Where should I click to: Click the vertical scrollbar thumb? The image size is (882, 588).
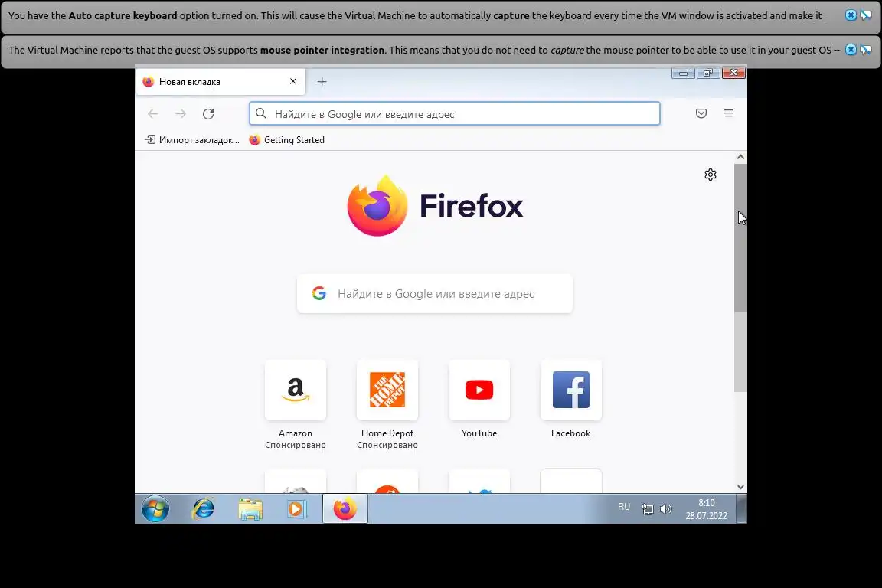click(x=741, y=238)
